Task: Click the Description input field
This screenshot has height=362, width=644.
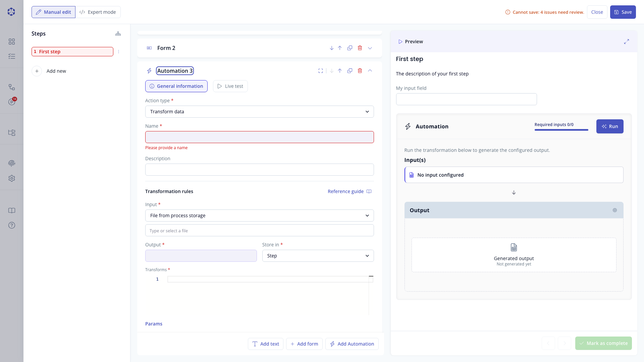Action: (x=260, y=170)
